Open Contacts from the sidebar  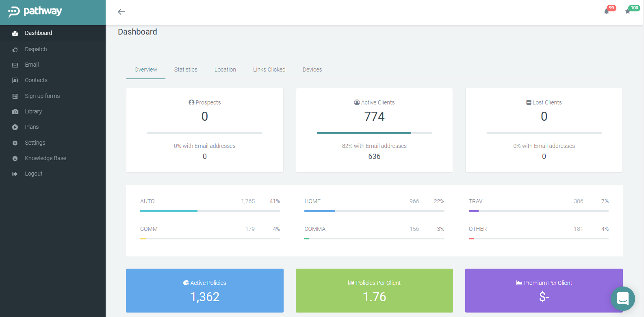(36, 80)
